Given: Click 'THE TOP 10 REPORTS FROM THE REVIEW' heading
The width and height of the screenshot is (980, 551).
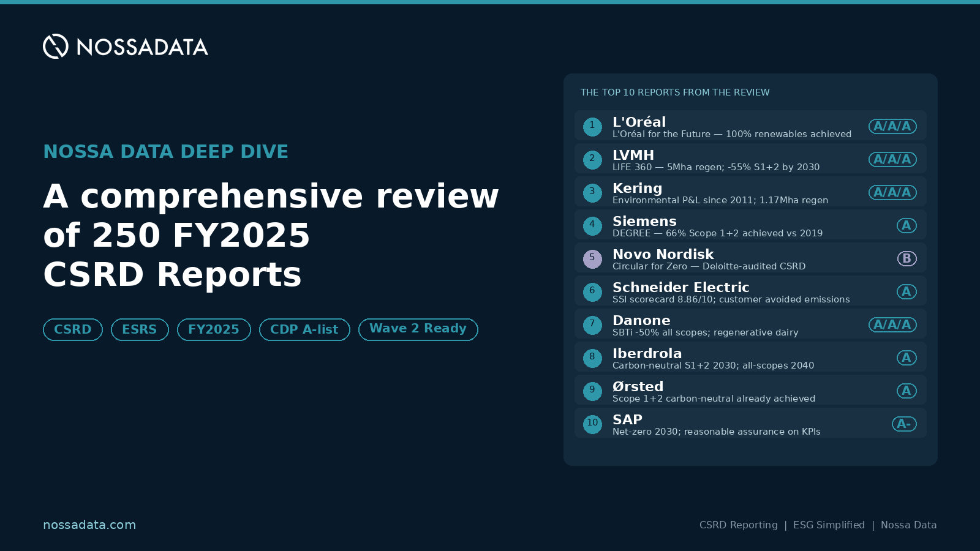Looking at the screenshot, I should coord(675,92).
